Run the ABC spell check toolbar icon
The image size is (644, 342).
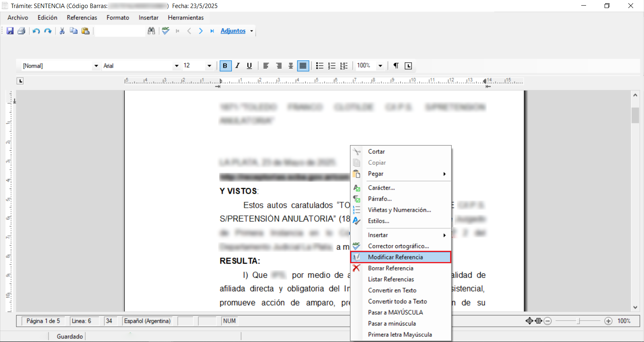tap(165, 31)
